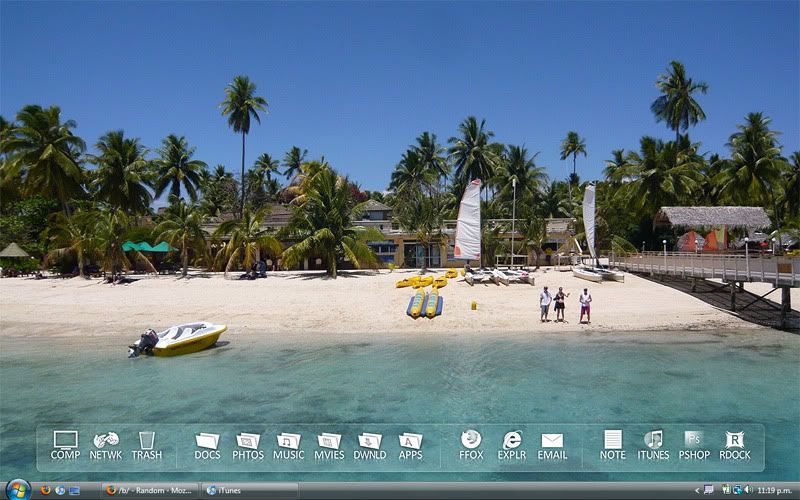Open the COMP computer dock icon
This screenshot has height=500, width=800.
[x=65, y=441]
